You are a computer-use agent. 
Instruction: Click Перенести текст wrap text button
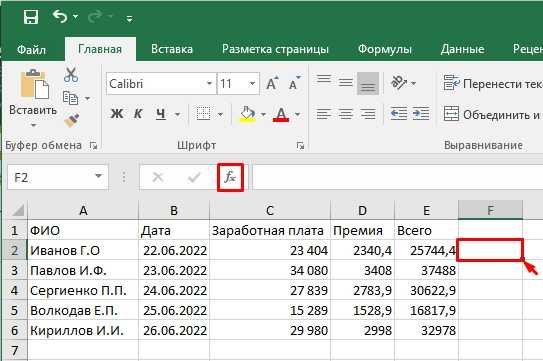492,83
